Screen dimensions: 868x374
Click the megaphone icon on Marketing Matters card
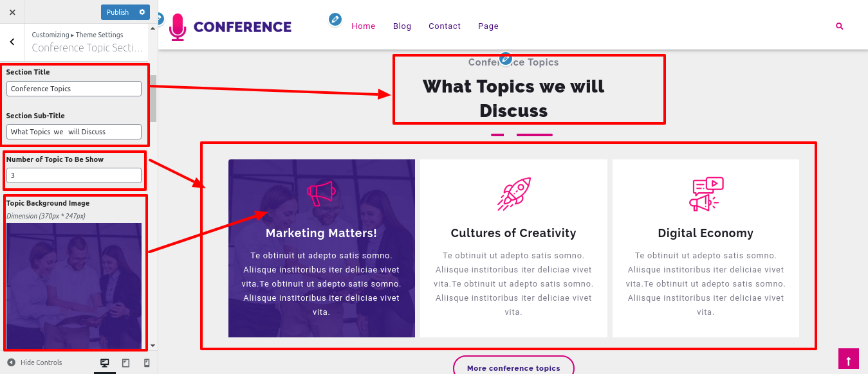point(321,193)
